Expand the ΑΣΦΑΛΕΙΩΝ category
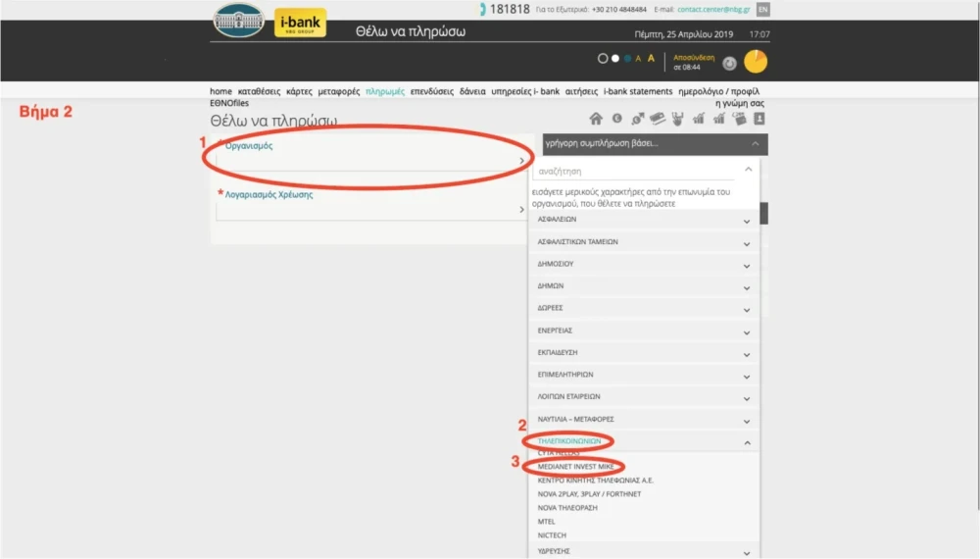The height and width of the screenshot is (559, 980). point(644,220)
